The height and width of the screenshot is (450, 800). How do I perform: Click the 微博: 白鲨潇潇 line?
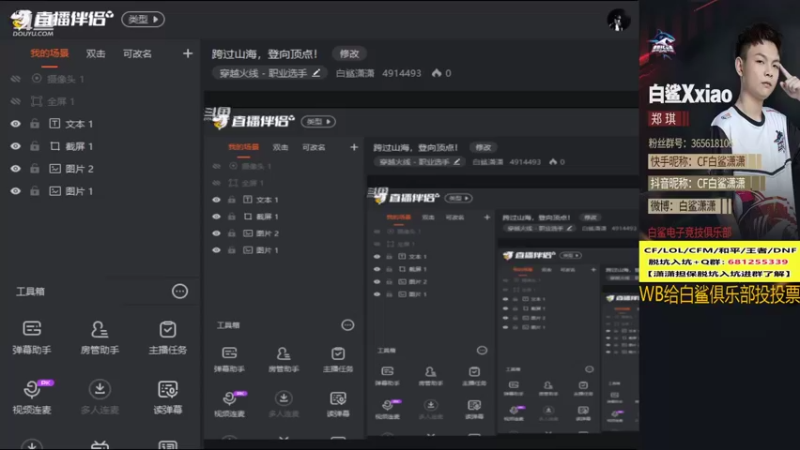click(690, 206)
